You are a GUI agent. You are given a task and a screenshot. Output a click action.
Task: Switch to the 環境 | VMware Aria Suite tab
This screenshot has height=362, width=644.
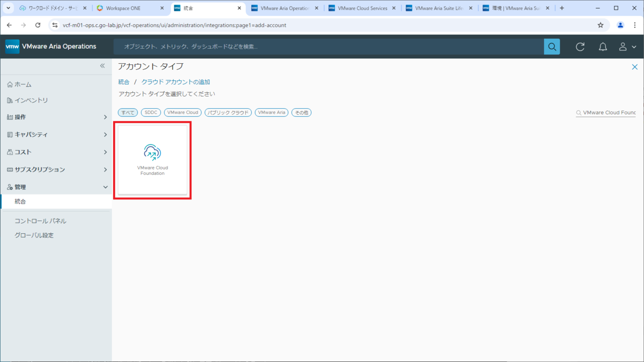[x=516, y=9]
